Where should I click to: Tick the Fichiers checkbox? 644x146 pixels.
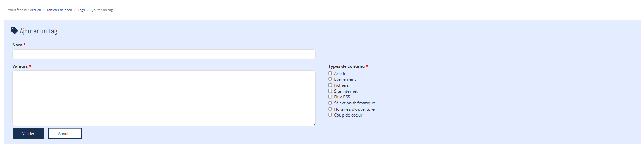click(x=330, y=85)
